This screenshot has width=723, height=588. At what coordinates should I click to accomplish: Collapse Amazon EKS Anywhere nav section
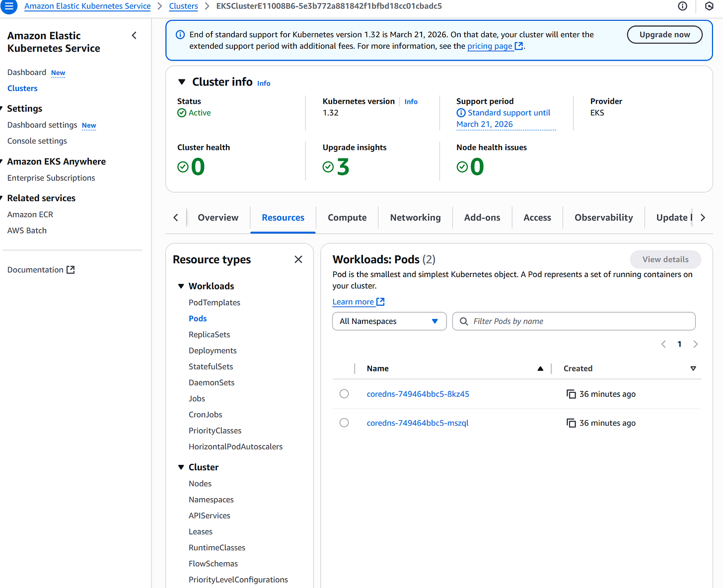coord(1,161)
